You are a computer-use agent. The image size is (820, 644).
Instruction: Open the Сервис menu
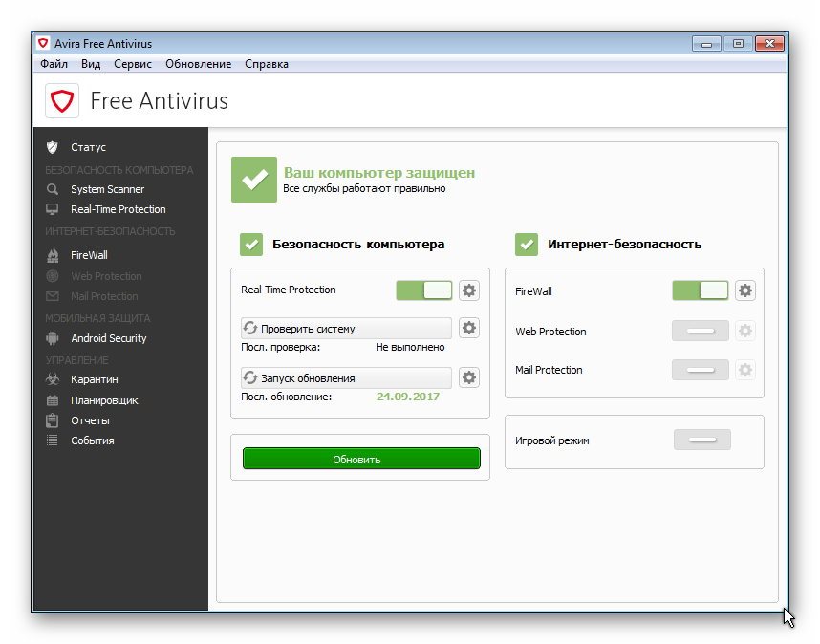point(132,64)
